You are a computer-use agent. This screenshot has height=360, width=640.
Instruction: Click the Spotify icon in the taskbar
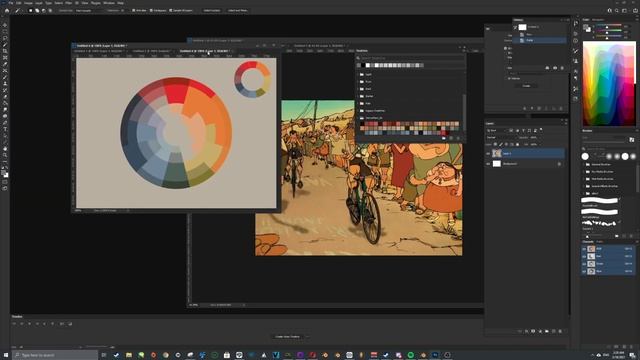pos(411,355)
